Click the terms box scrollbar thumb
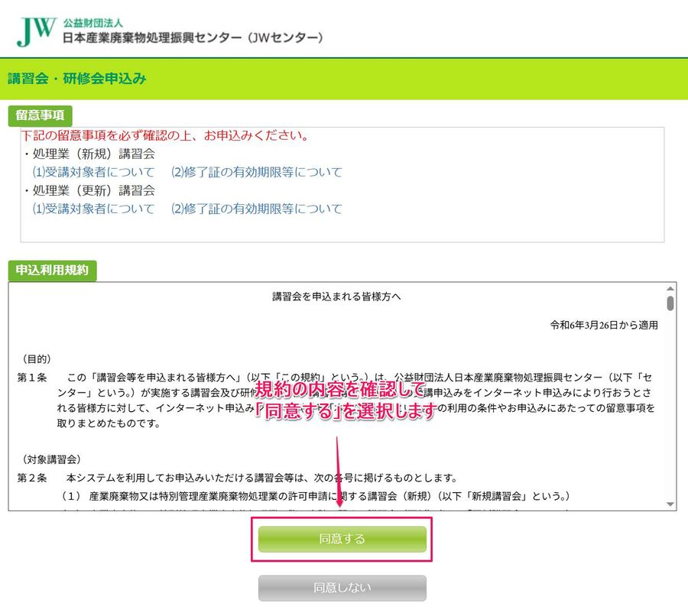Viewport: 688px width, 616px height. 670,303
